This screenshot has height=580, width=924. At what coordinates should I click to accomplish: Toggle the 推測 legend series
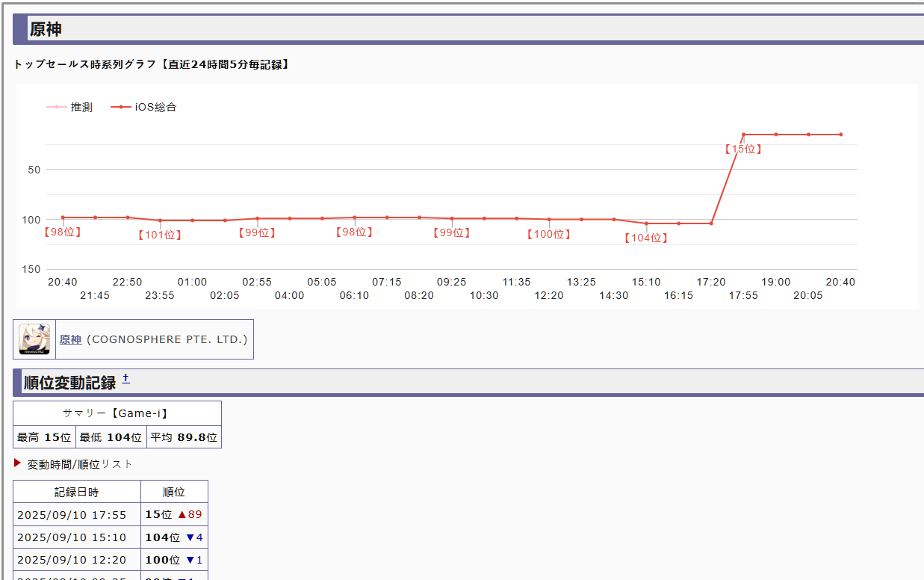pyautogui.click(x=69, y=107)
